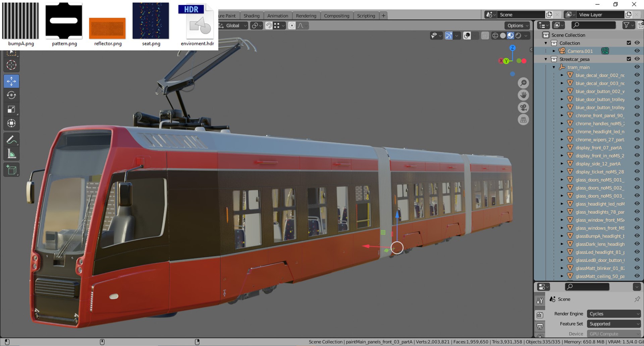Activate the Transform tool
644x346 pixels.
(x=11, y=123)
